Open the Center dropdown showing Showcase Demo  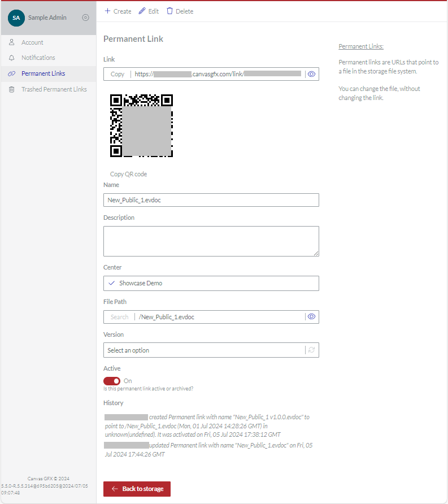211,283
